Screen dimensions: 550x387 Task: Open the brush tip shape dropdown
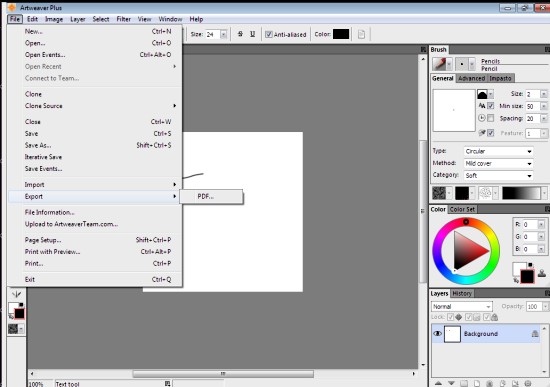coord(491,94)
